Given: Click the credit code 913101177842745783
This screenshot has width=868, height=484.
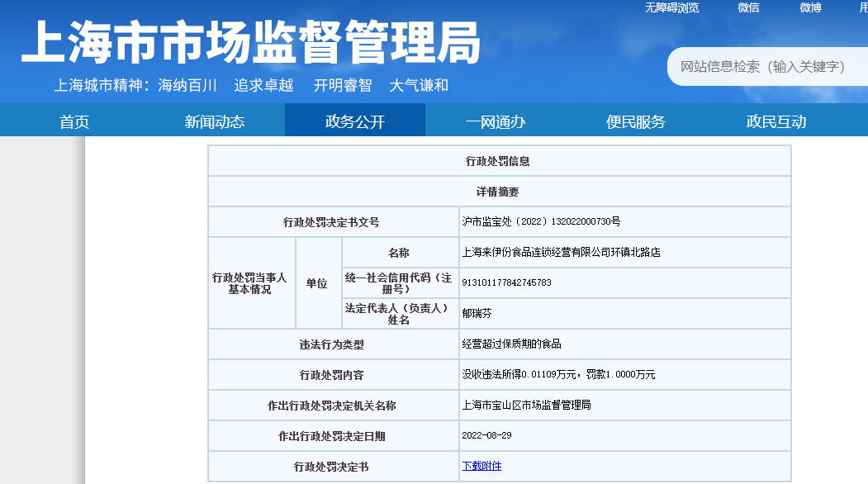Looking at the screenshot, I should pyautogui.click(x=506, y=282).
